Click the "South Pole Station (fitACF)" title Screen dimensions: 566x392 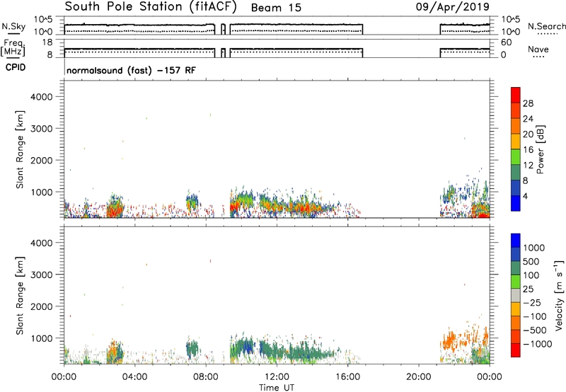pos(151,6)
